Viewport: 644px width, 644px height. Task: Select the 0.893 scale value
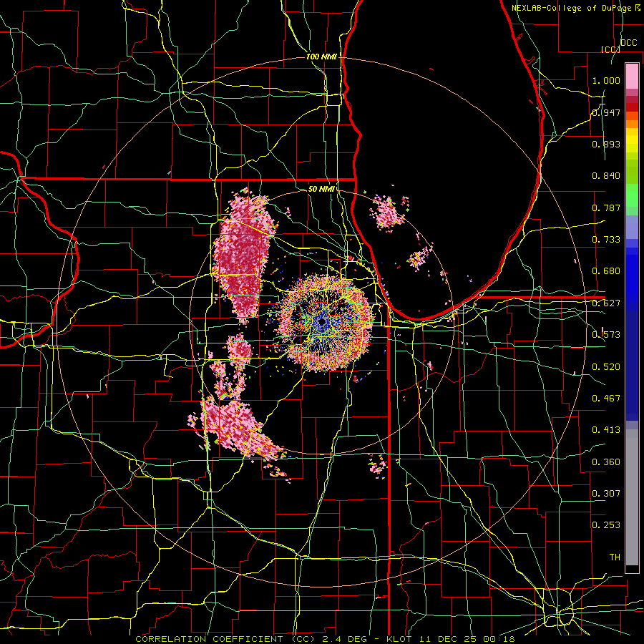(x=606, y=144)
